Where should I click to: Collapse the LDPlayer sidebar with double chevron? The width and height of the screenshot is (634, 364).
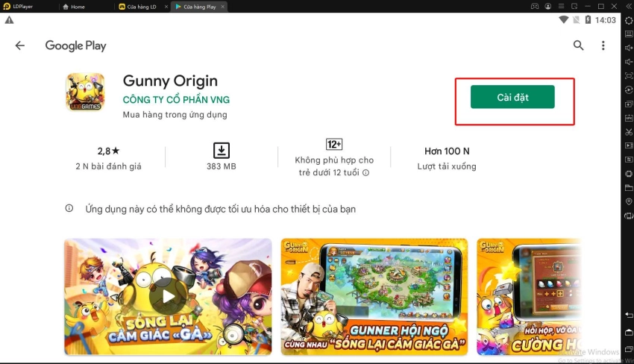click(629, 7)
